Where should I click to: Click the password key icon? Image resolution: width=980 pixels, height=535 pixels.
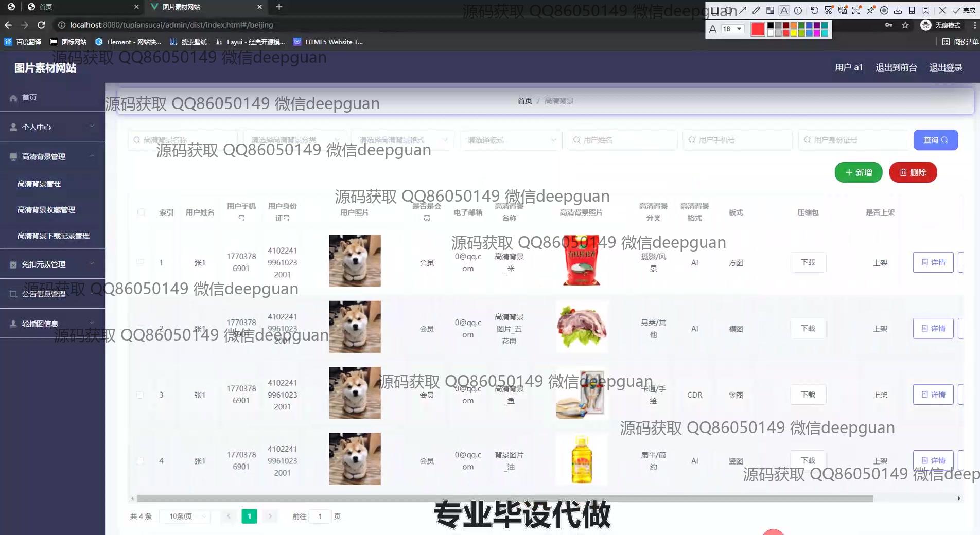point(889,25)
